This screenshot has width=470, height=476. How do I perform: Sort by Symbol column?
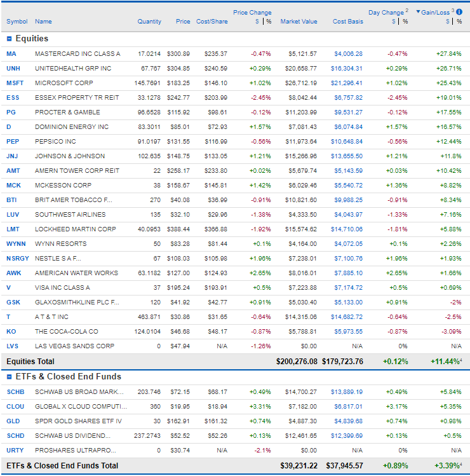click(x=17, y=21)
